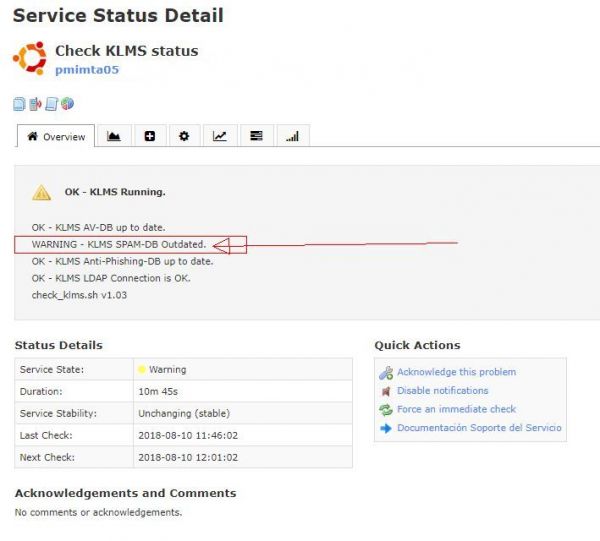Image resolution: width=600 pixels, height=541 pixels.
Task: Open the Overview tab
Action: (x=56, y=137)
